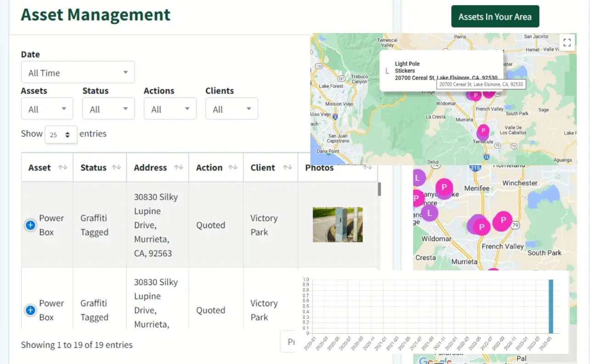Screen dimensions: 590x364
Task: Open the Assets filter dropdown
Action: (47, 109)
